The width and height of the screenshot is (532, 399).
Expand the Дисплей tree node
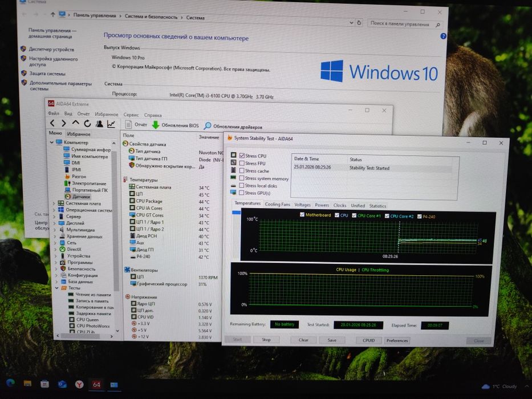coord(54,223)
